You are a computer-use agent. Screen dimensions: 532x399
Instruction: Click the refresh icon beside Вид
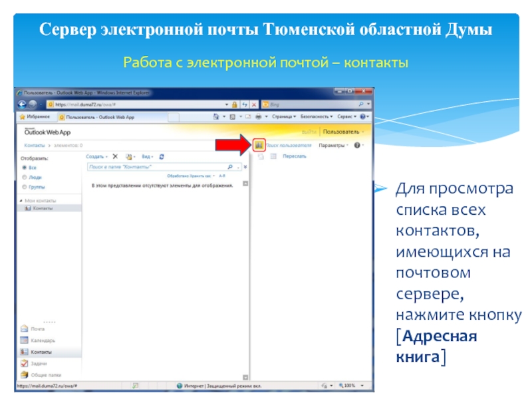coord(162,156)
